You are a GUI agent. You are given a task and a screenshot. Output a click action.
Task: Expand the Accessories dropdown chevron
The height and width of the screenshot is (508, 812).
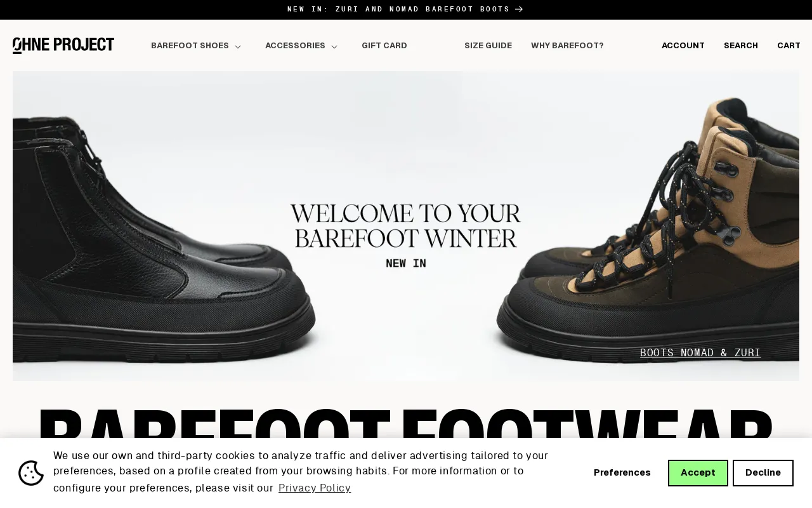coord(334,46)
